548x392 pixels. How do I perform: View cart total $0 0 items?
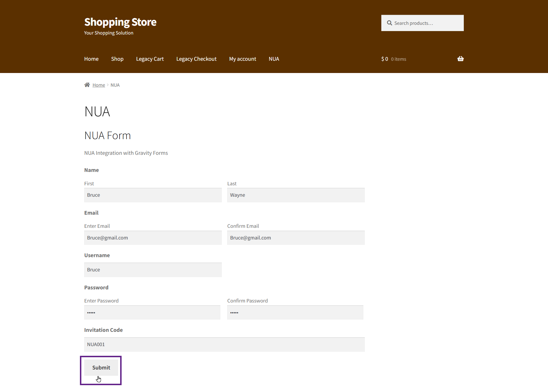(393, 59)
